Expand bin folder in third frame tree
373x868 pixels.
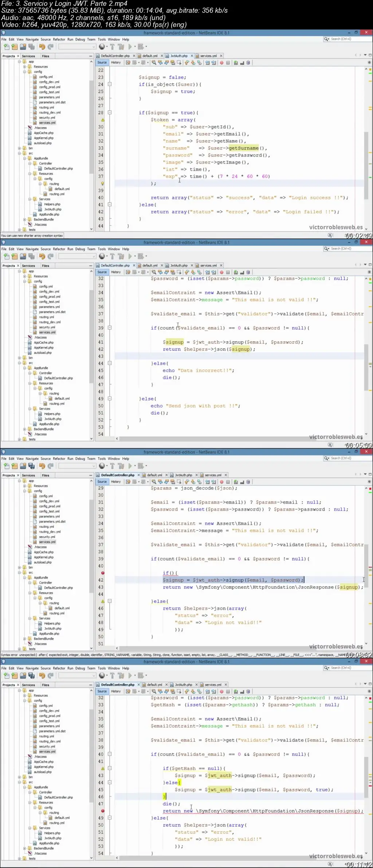click(x=19, y=568)
